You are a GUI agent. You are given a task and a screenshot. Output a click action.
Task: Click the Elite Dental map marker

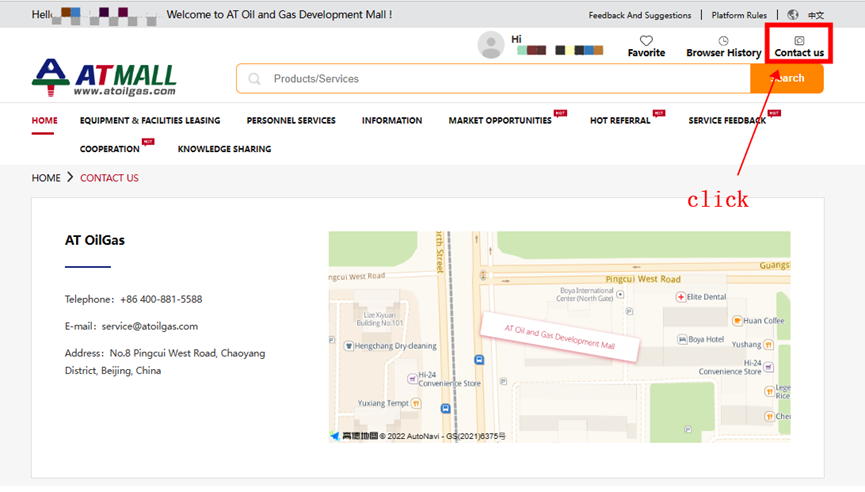click(681, 297)
